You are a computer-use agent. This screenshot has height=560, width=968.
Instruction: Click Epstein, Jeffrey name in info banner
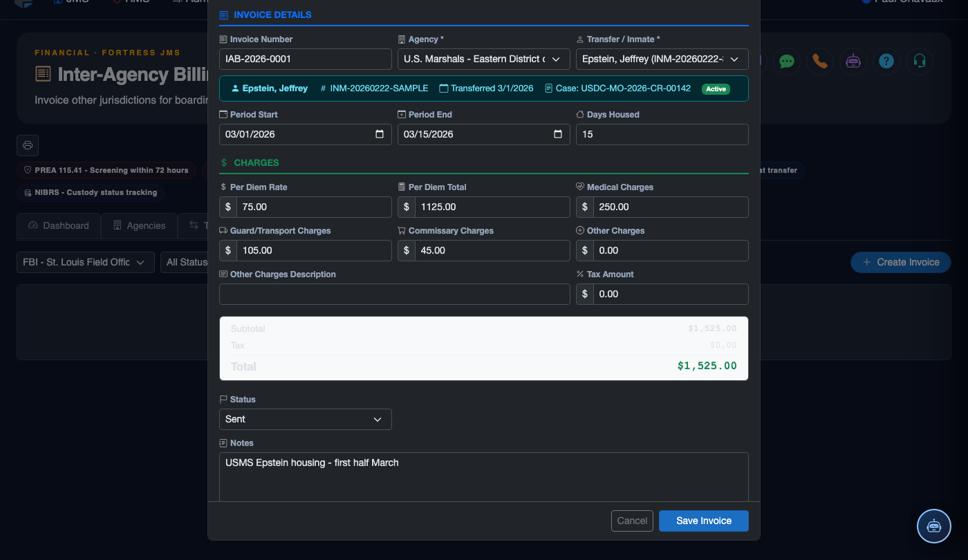click(275, 88)
